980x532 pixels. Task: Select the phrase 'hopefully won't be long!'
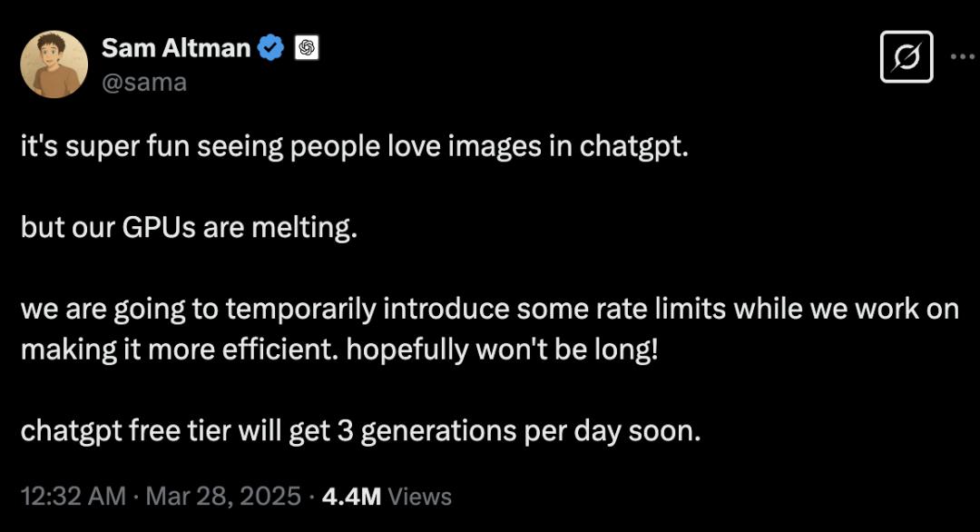[502, 350]
